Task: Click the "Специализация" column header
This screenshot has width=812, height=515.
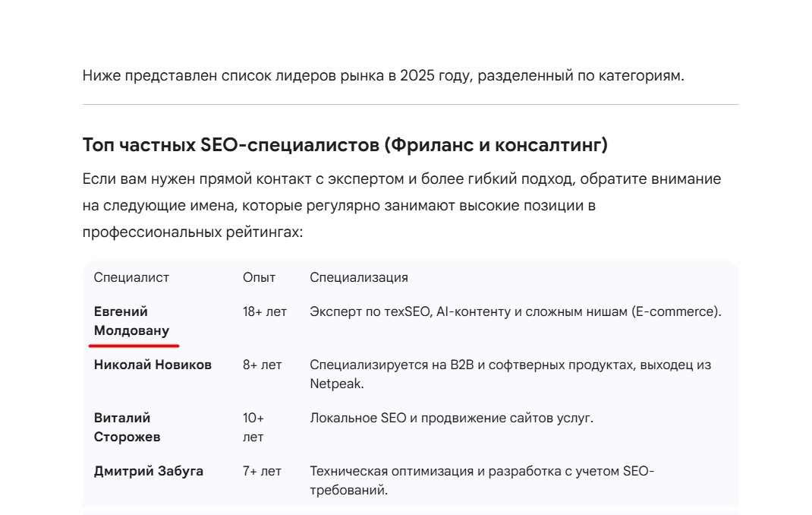Action: (x=358, y=277)
